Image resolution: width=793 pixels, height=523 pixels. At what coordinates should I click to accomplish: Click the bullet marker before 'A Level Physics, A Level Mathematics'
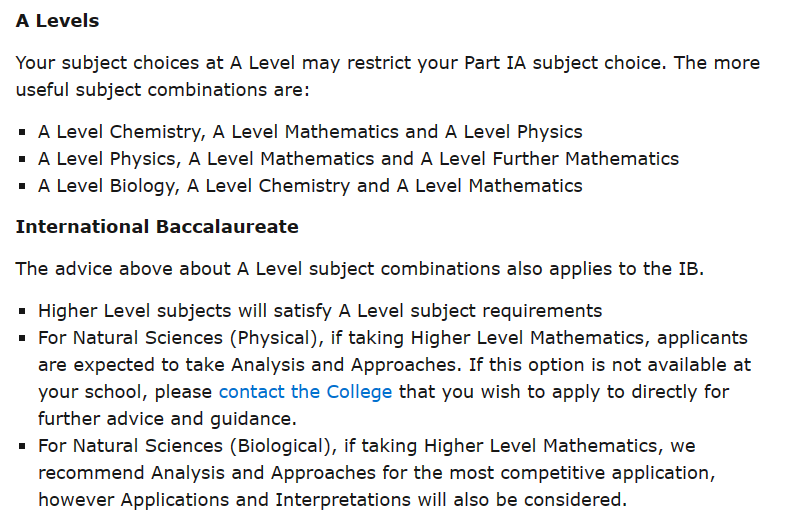[22, 159]
